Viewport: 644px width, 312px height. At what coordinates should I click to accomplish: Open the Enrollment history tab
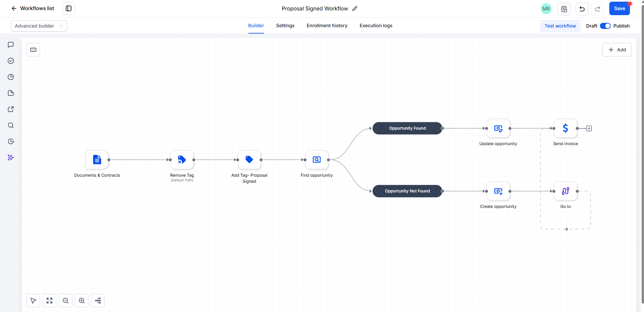(327, 26)
